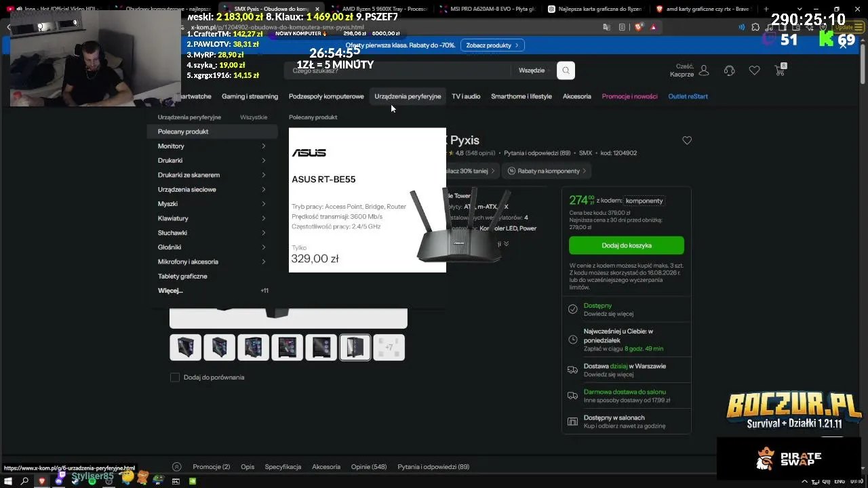Expand the Myszki submenu arrow
This screenshot has width=868, height=488.
coord(264,204)
